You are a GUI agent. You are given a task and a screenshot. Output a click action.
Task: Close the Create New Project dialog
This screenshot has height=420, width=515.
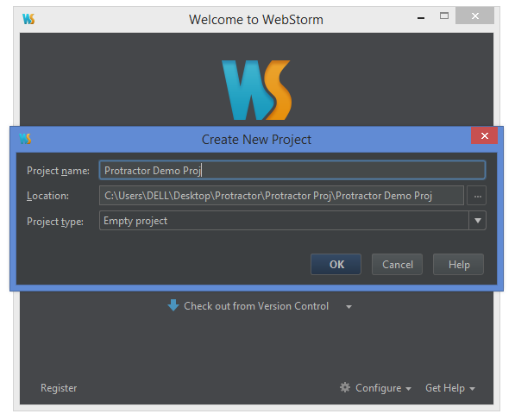coord(485,135)
